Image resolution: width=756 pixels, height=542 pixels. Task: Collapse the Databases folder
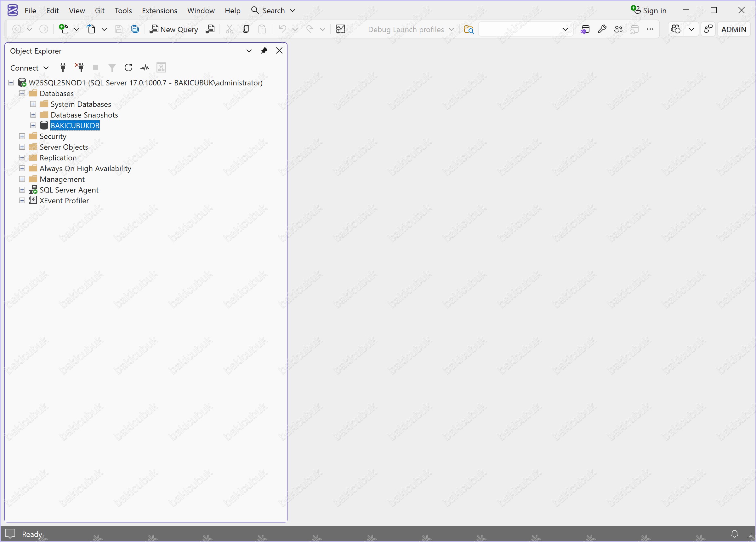click(22, 93)
